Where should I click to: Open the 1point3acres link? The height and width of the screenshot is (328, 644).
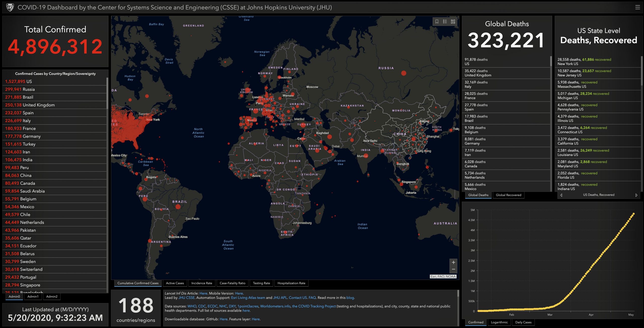pos(248,306)
